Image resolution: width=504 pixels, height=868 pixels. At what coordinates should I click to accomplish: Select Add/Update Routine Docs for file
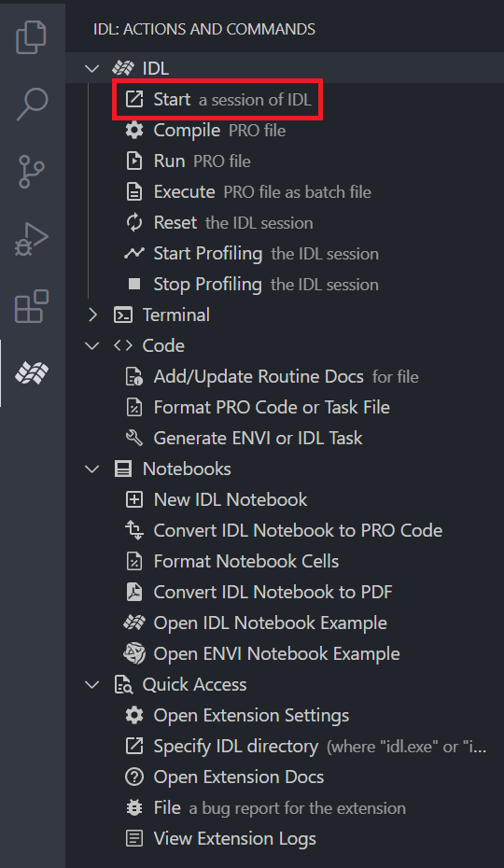(285, 376)
